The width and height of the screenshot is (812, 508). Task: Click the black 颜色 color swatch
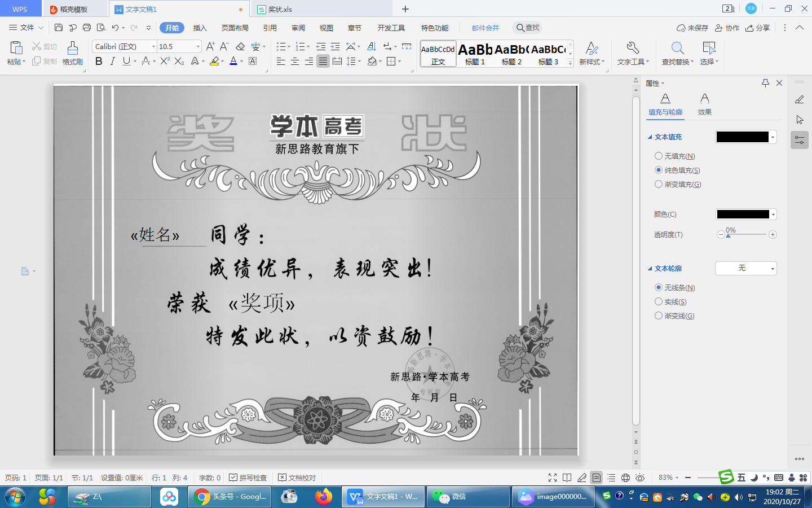(743, 214)
